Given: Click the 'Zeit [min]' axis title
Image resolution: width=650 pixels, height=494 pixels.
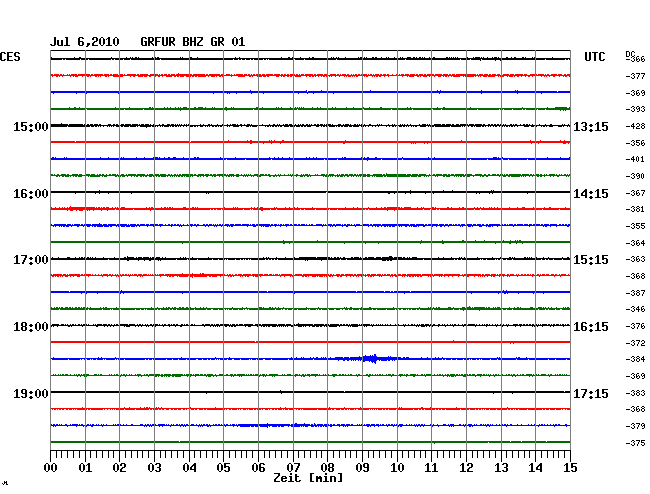Looking at the screenshot, I should coord(308,478).
